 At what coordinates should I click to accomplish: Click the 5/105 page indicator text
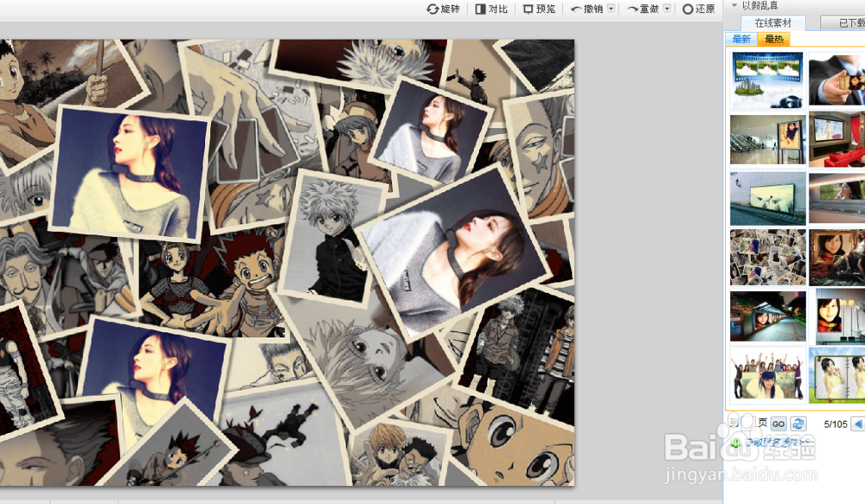pyautogui.click(x=836, y=424)
